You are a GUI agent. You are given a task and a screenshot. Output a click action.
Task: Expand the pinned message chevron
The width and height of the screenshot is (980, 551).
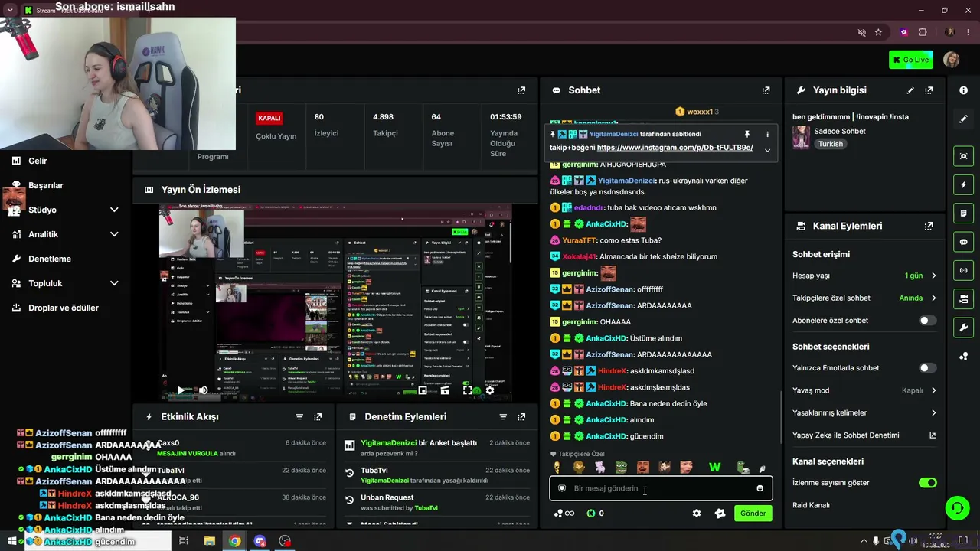tap(767, 150)
